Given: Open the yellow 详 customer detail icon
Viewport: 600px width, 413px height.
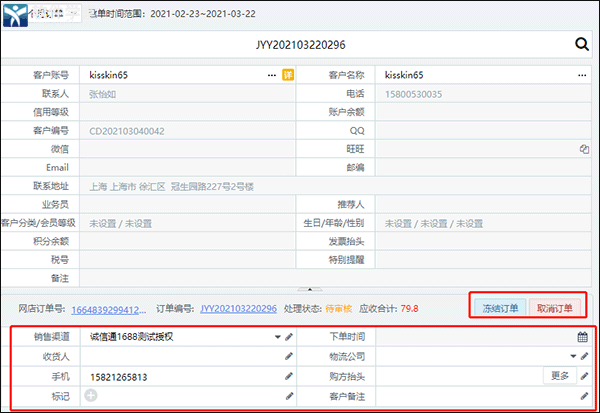Looking at the screenshot, I should click(288, 75).
